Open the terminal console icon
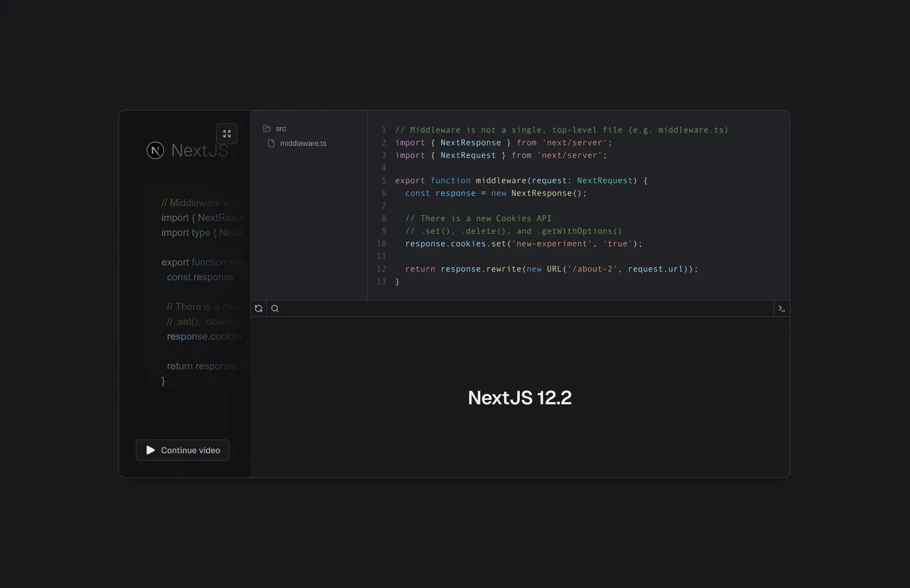910x588 pixels. pyautogui.click(x=782, y=308)
